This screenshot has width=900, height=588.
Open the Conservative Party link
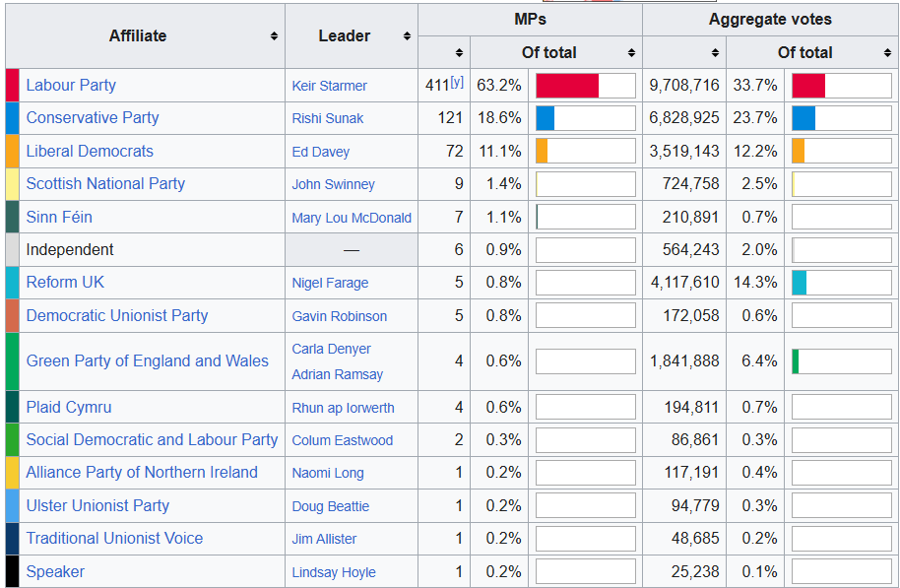click(93, 118)
